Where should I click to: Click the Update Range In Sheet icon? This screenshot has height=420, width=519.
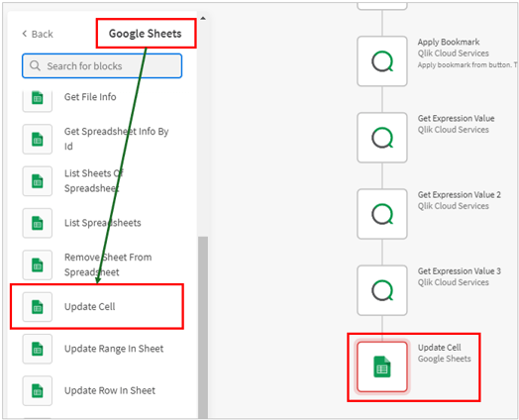38,349
